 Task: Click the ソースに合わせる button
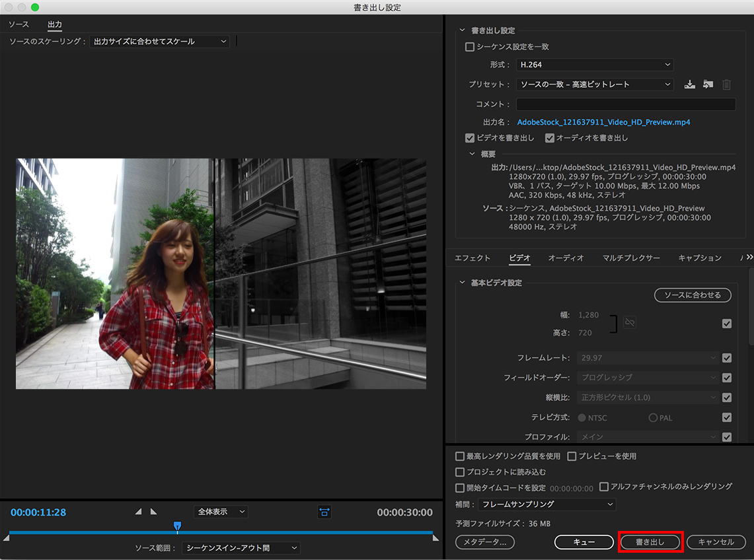(x=693, y=295)
